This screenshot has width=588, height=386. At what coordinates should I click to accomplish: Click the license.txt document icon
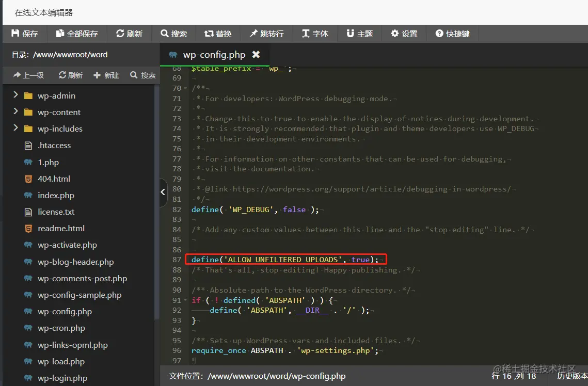(28, 212)
